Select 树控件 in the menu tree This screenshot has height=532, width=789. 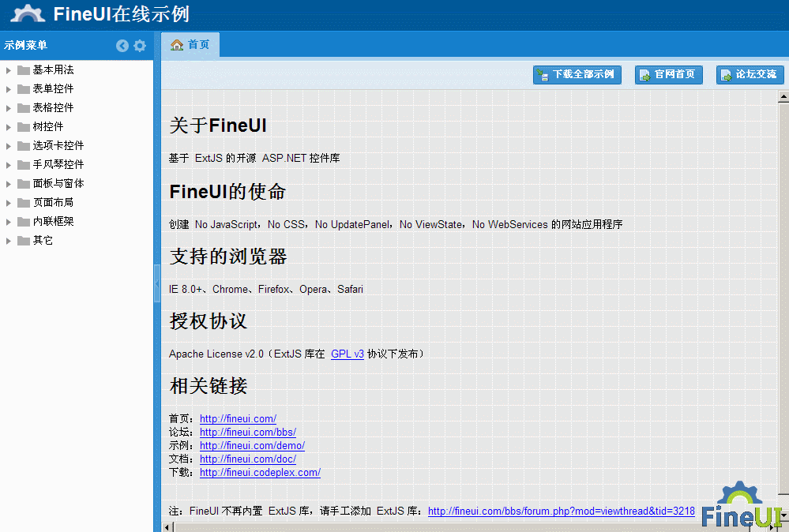[x=48, y=126]
